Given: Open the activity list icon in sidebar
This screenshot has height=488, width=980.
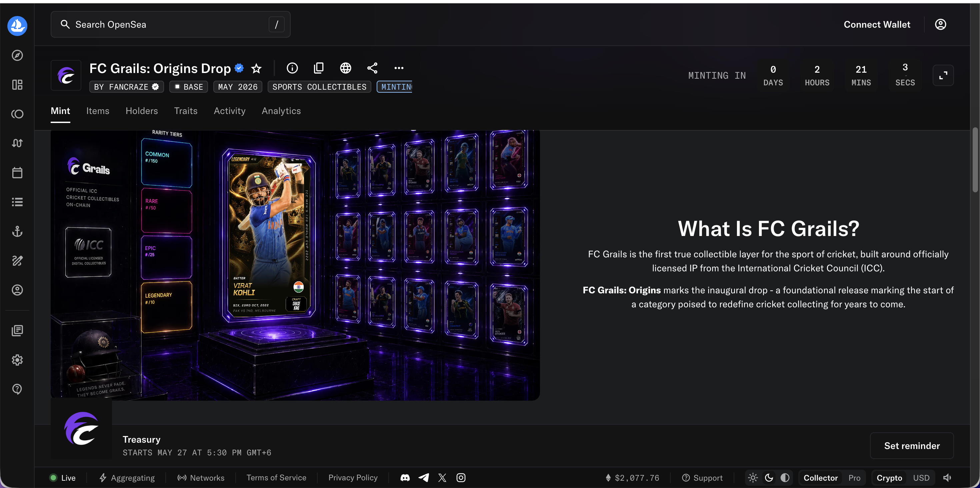Looking at the screenshot, I should tap(17, 202).
